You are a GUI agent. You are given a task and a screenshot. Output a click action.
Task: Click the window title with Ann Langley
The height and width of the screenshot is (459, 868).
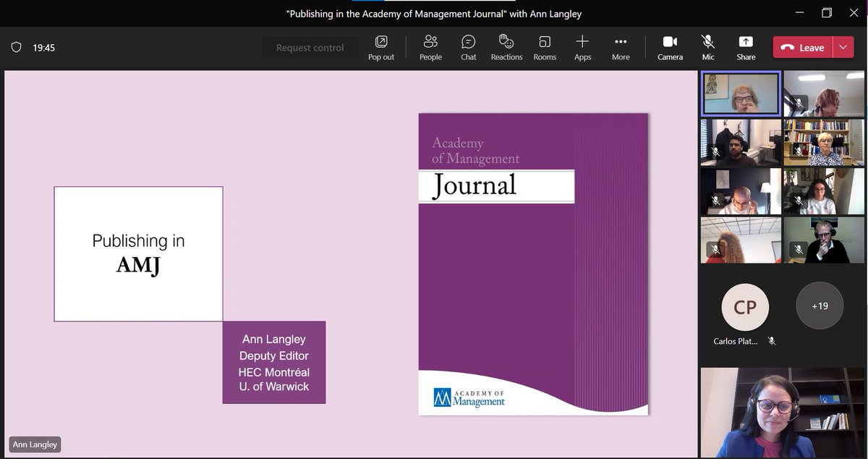[434, 14]
